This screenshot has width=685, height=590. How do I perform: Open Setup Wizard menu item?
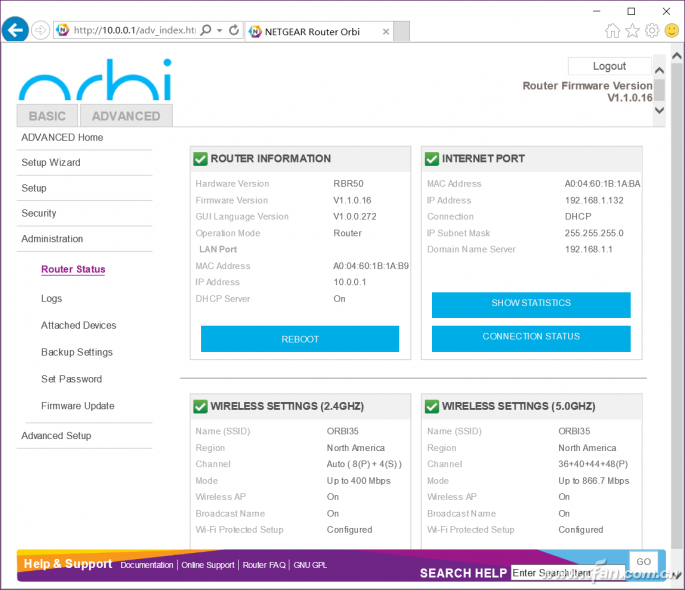pyautogui.click(x=51, y=162)
